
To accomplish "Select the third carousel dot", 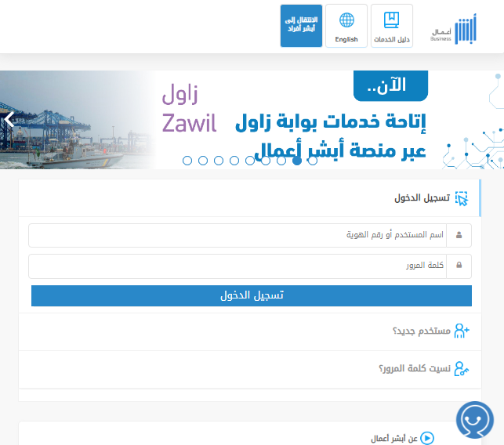I will (219, 161).
